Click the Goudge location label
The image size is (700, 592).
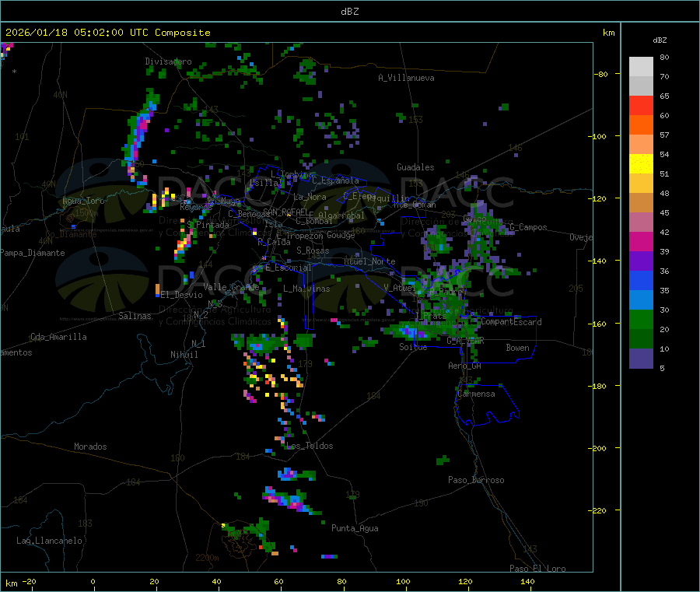[341, 235]
